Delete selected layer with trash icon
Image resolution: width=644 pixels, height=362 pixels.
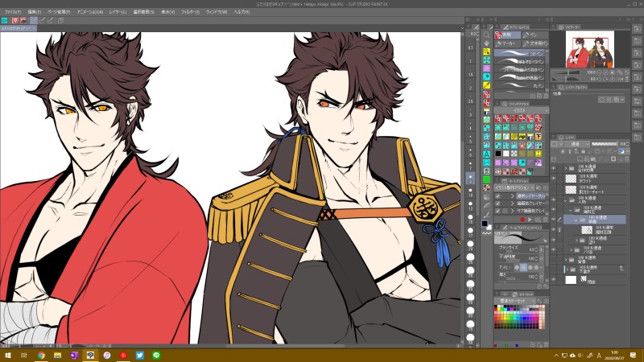[x=625, y=158]
